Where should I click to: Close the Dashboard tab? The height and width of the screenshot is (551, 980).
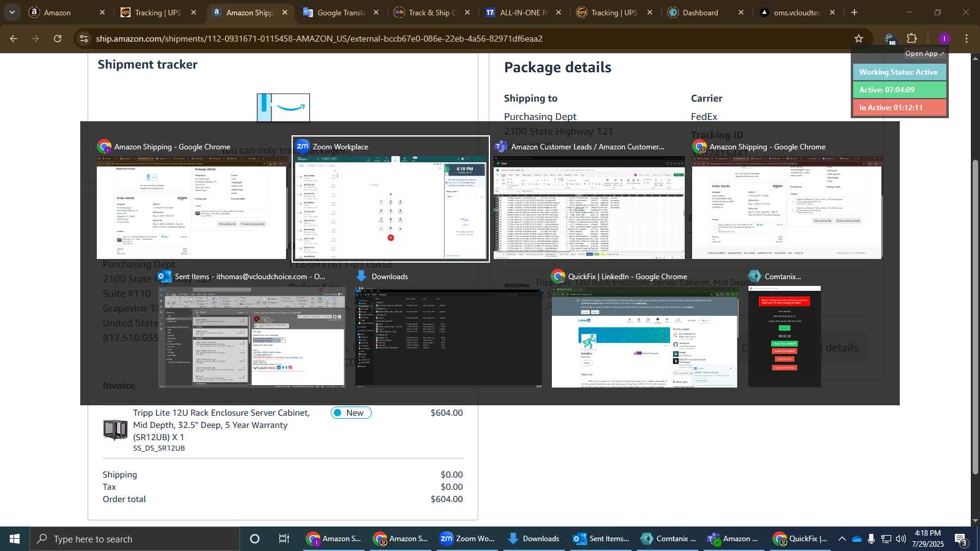[741, 12]
